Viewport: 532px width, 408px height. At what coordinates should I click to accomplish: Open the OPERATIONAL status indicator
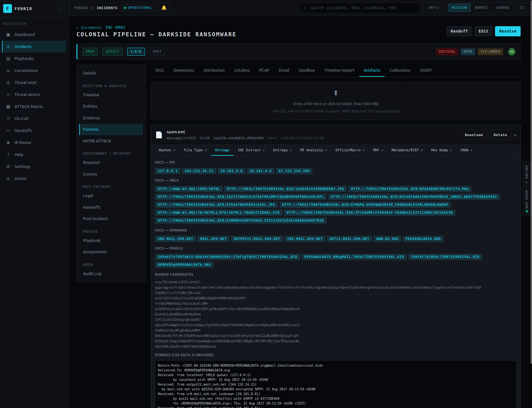138,8
